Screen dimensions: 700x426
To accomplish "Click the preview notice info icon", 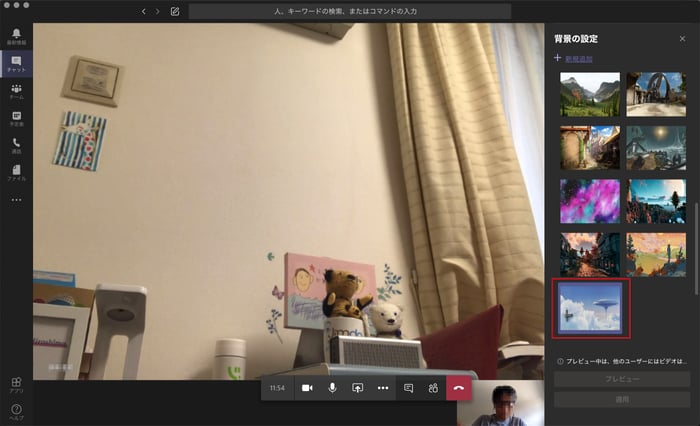I will (x=560, y=361).
